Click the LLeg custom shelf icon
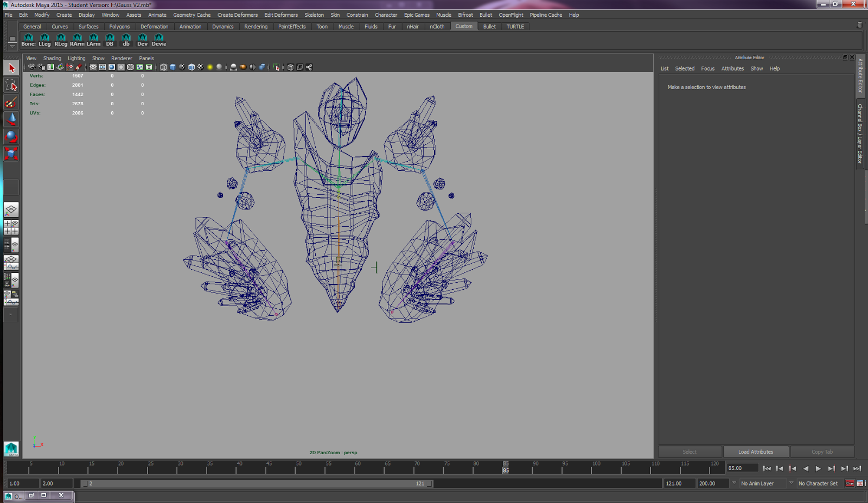 point(44,40)
